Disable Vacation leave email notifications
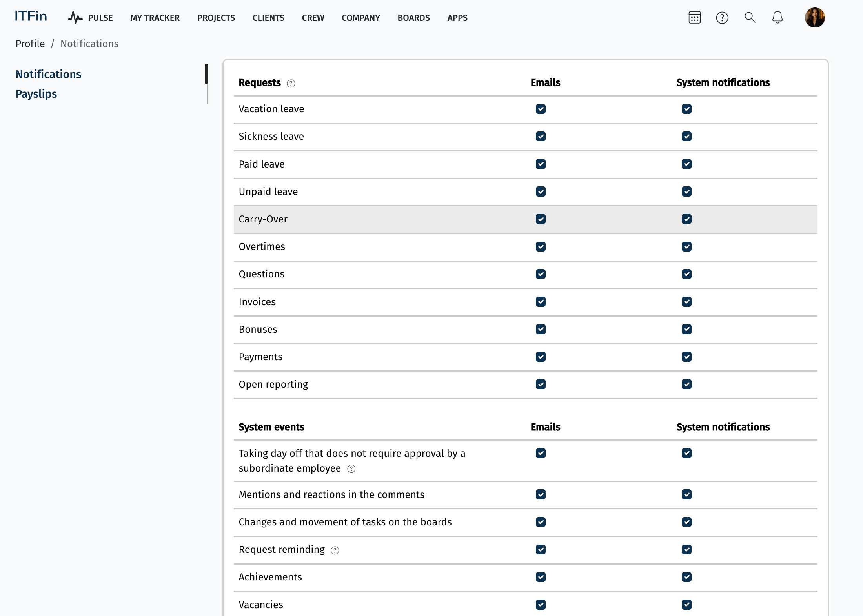This screenshot has height=616, width=863. (541, 109)
